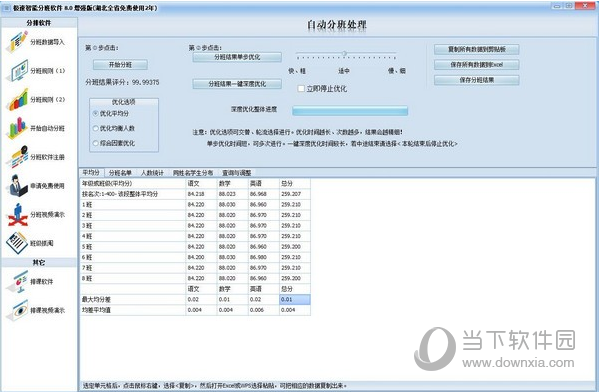
Task: Click the 英语 column header in top row
Action: coord(264,183)
